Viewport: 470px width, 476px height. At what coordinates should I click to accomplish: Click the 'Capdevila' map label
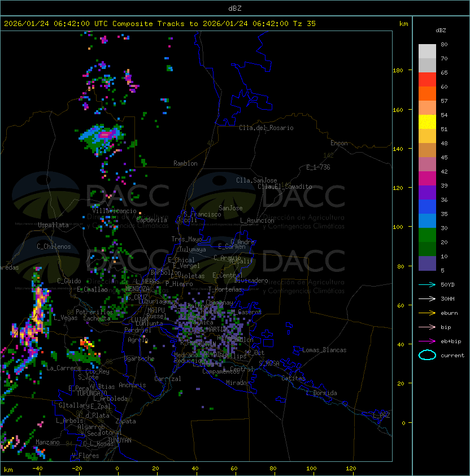click(151, 220)
